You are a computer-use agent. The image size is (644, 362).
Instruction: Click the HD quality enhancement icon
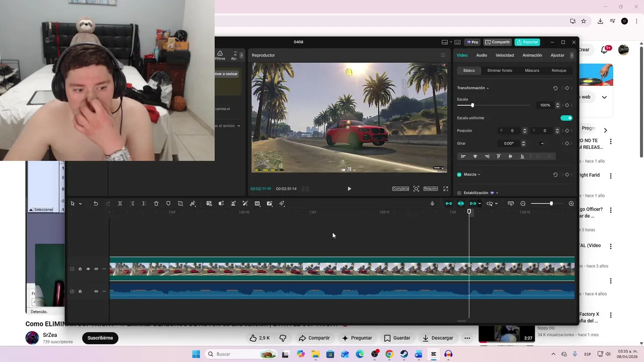point(257,204)
